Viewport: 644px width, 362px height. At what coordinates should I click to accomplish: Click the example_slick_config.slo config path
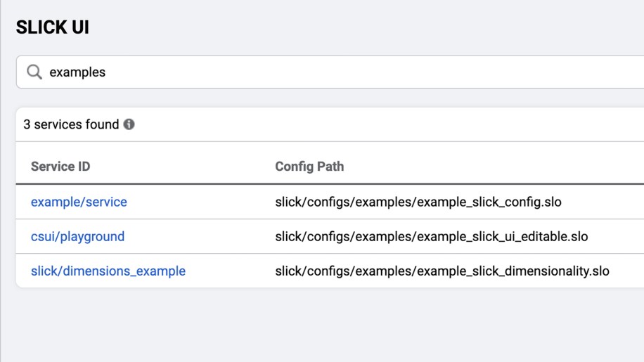(x=418, y=202)
